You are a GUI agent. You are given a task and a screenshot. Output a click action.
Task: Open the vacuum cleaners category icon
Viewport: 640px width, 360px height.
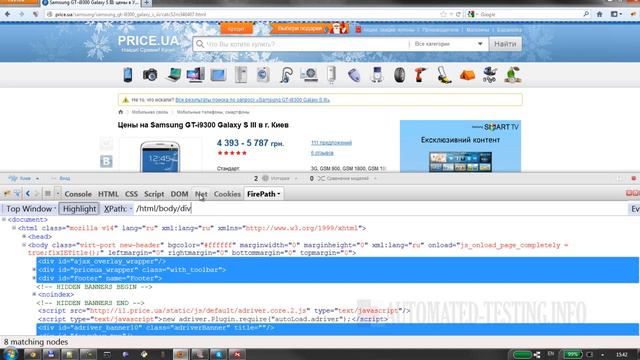pos(286,75)
